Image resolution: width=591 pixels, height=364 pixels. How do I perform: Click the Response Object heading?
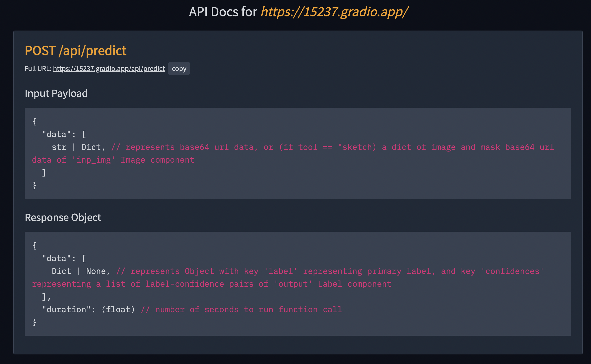pyautogui.click(x=63, y=217)
